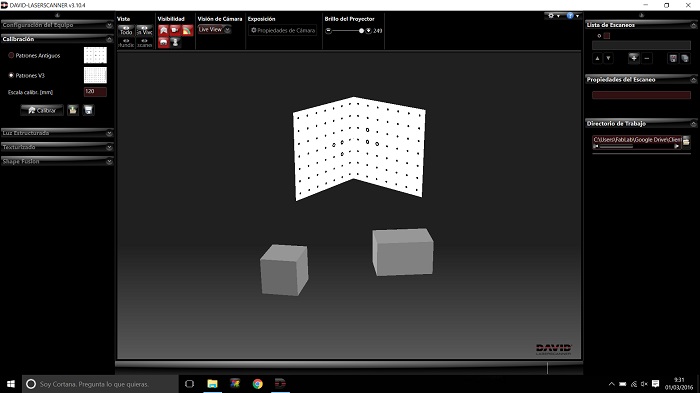
Task: Click the empty scan list field
Action: pyautogui.click(x=641, y=45)
